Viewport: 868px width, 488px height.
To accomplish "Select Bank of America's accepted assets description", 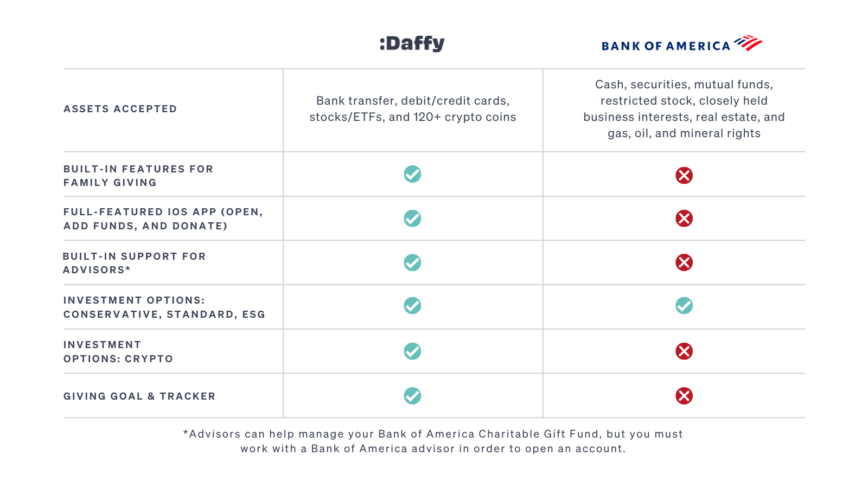I will (684, 109).
